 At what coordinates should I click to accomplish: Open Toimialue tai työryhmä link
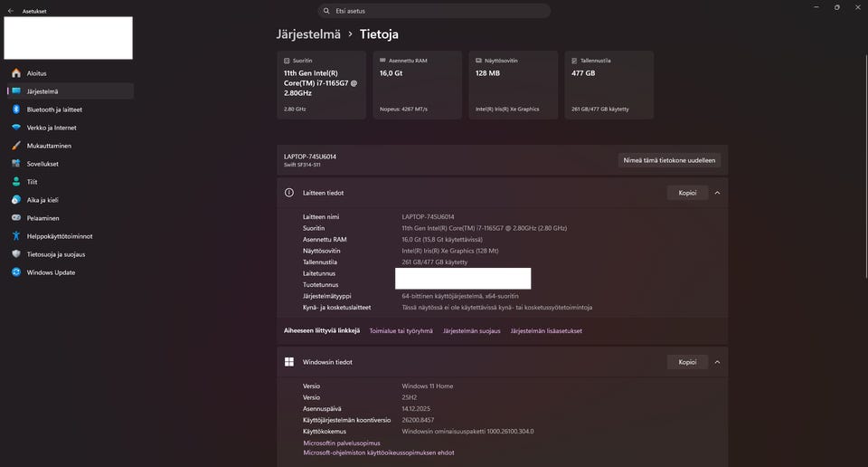(x=401, y=330)
